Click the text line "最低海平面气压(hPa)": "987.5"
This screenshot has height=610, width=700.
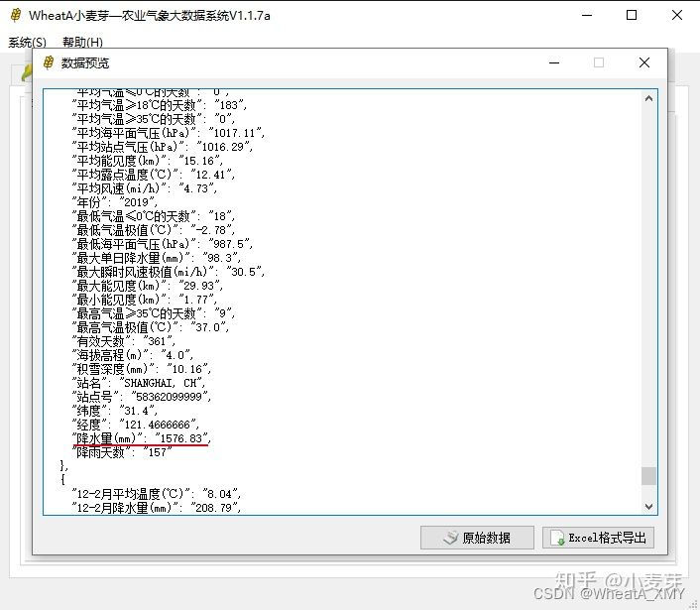pos(163,244)
